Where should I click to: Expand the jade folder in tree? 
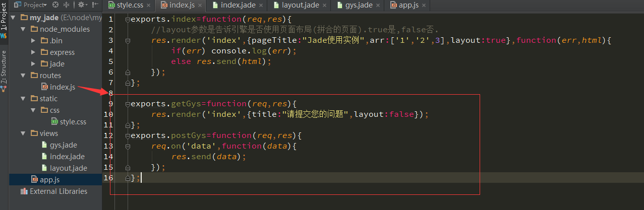[33, 64]
